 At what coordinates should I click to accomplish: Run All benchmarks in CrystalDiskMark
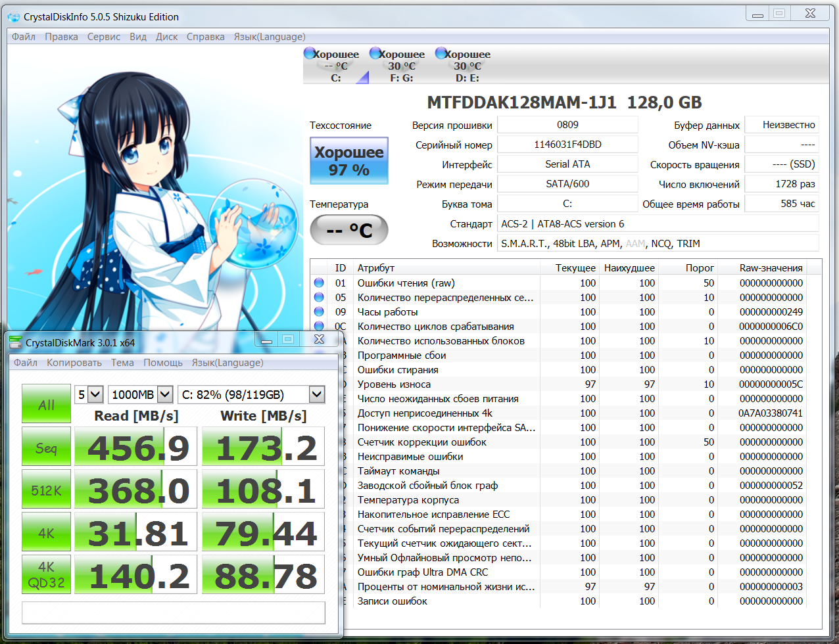coord(46,403)
